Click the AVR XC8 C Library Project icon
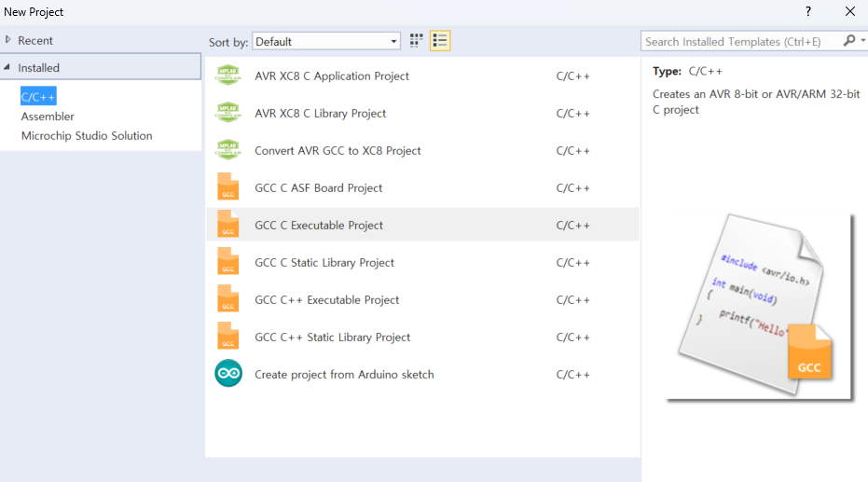This screenshot has width=868, height=482. pos(228,112)
